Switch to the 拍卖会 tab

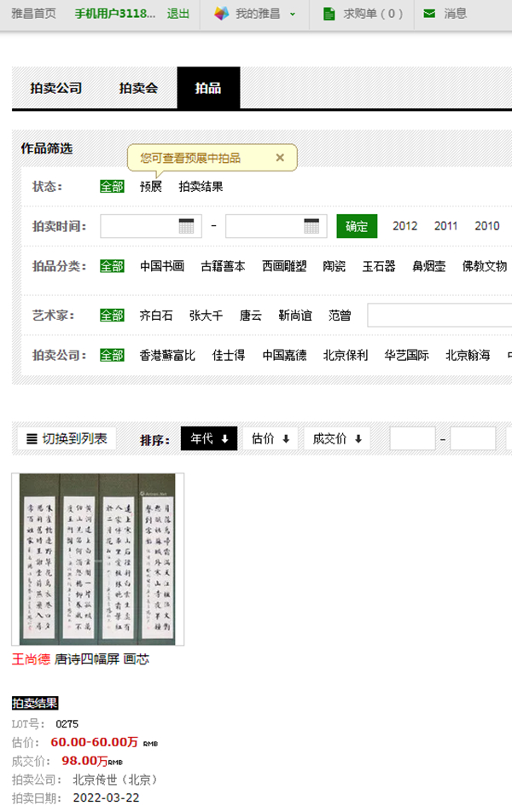point(138,88)
